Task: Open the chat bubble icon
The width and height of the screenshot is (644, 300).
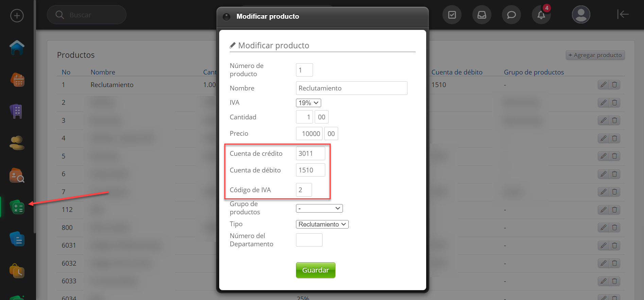Action: [x=511, y=15]
